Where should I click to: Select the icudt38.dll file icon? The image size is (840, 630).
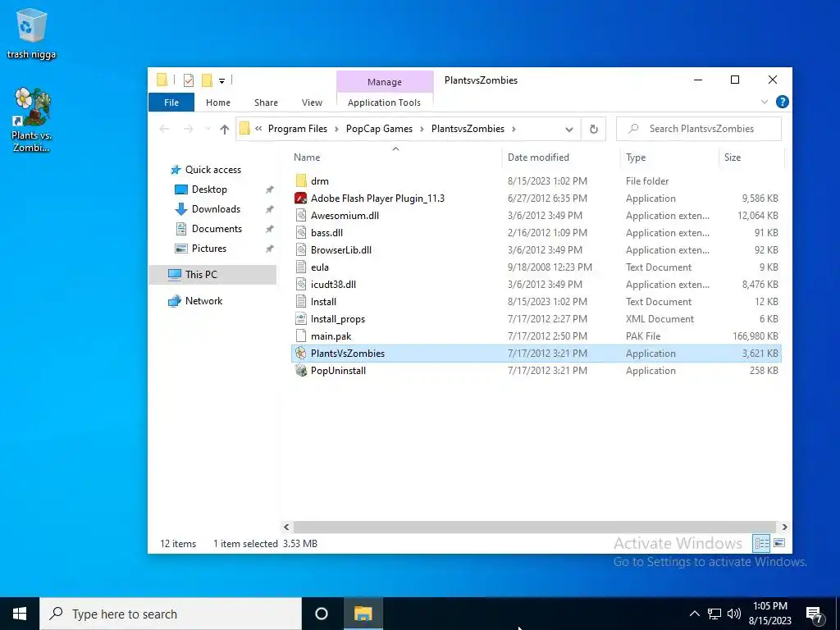301,284
